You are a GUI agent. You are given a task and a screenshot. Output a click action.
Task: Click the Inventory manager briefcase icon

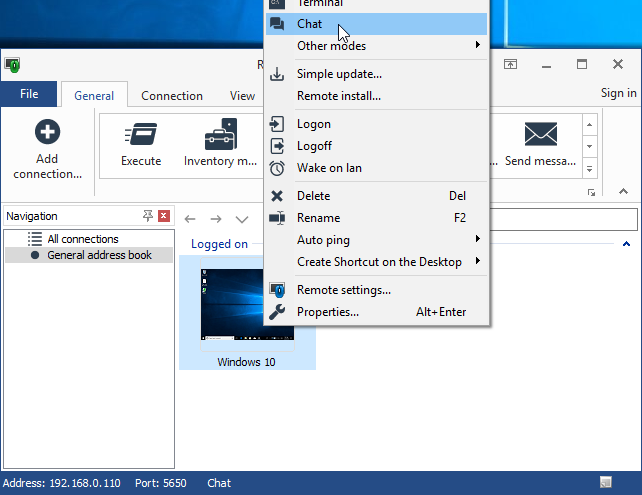[221, 134]
